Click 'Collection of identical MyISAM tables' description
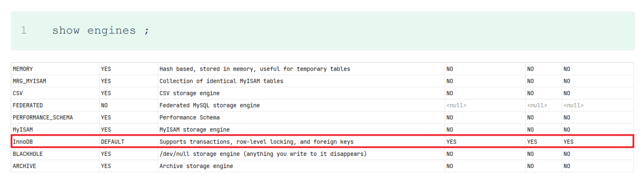644x184 pixels. tap(221, 81)
